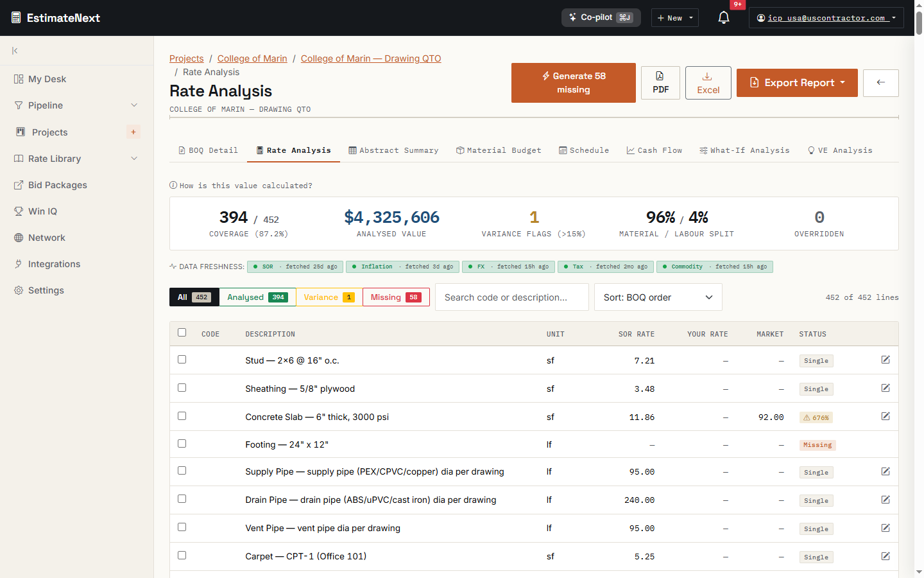Edit the Sheathing 5/8" plywood row
This screenshot has width=924, height=578.
[886, 388]
